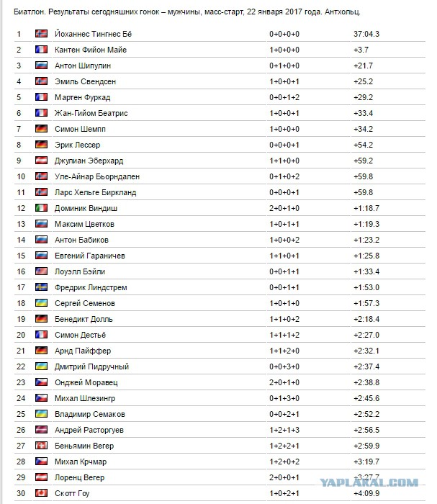Click the USA flag beside Лоуэлл Бэйли

(41, 271)
